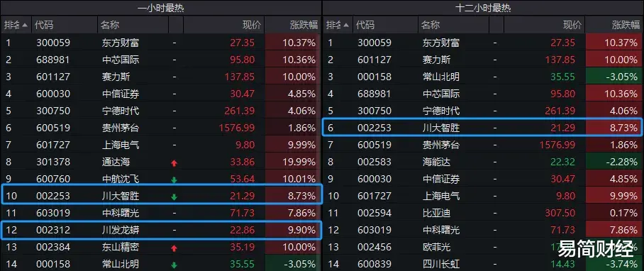Screen dimensions: 644x271
Task: Click the 9.90% change cell
Action: click(292, 231)
